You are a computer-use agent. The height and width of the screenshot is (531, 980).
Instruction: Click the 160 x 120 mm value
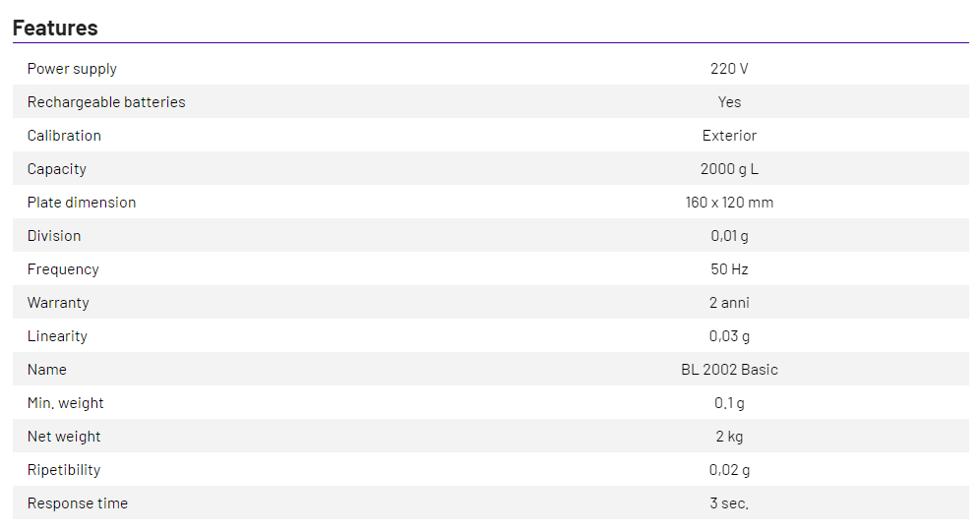pos(729,203)
